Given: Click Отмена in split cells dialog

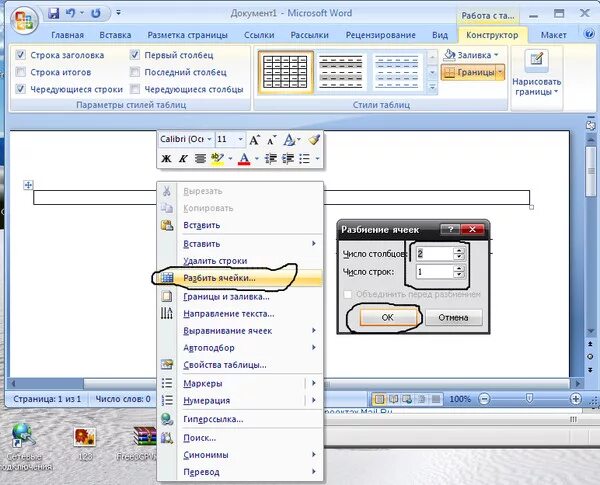Looking at the screenshot, I should (453, 317).
